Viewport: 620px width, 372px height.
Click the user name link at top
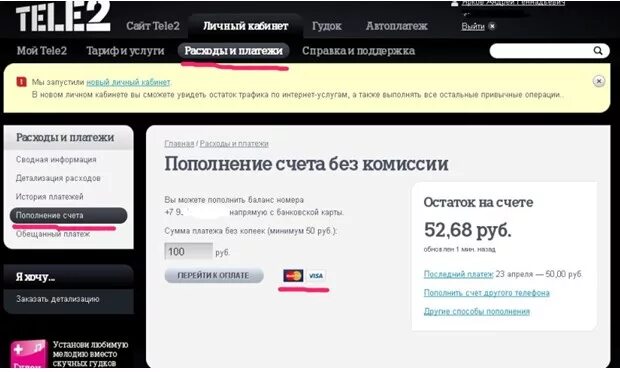[513, 3]
